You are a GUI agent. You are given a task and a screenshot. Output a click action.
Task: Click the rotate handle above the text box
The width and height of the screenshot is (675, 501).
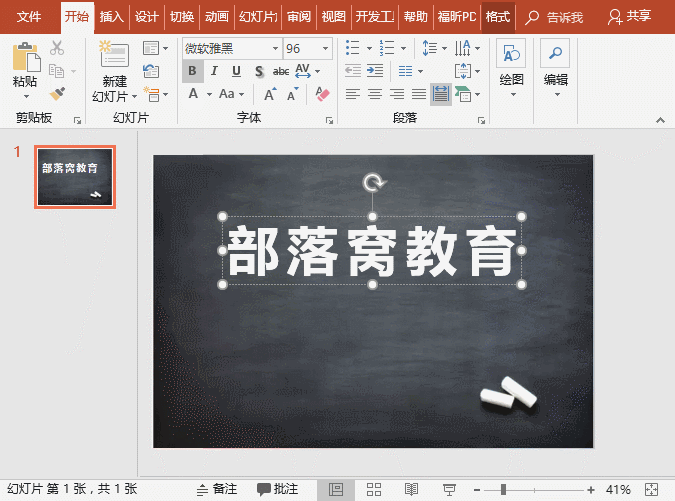tap(373, 182)
